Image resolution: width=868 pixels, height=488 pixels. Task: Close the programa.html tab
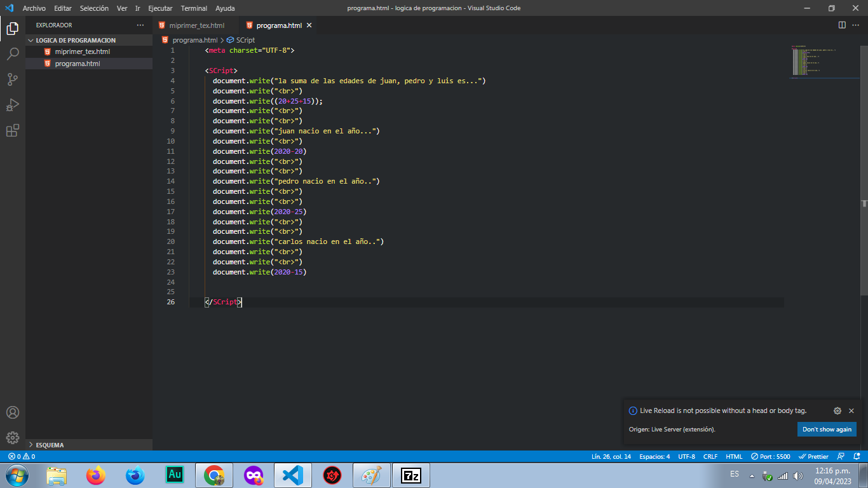point(309,25)
